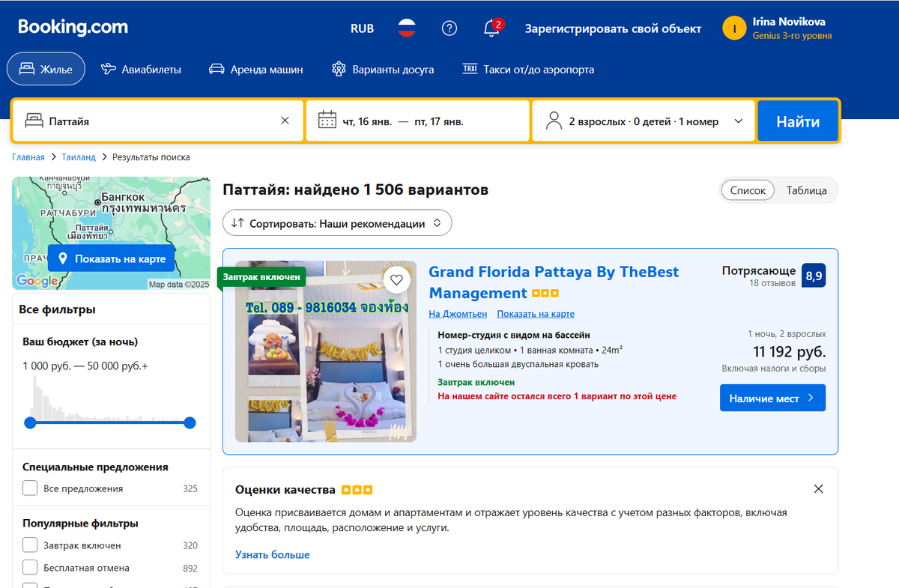This screenshot has width=899, height=588.
Task: Click the destination field Паттайя
Action: pos(158,121)
